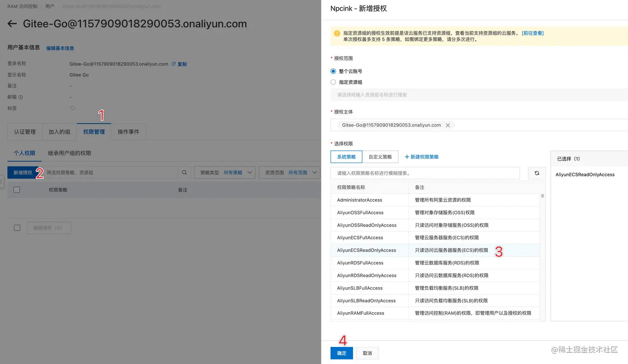Edit tags with the tag icon
Image resolution: width=628 pixels, height=364 pixels.
tap(72, 108)
